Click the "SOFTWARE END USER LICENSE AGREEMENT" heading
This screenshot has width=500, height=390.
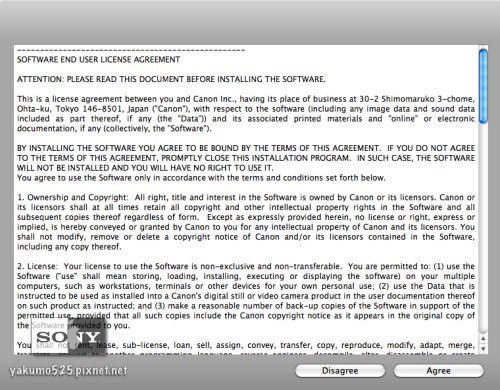click(98, 60)
